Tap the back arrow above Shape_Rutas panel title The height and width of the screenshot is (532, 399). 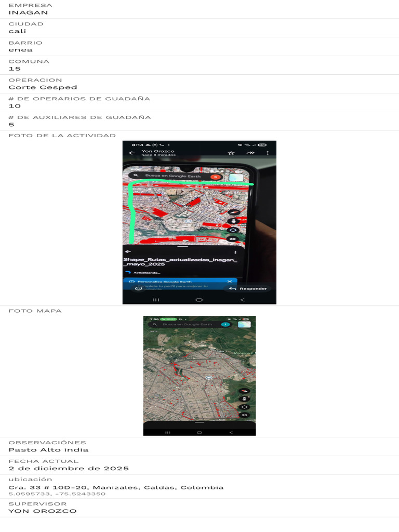[128, 251]
